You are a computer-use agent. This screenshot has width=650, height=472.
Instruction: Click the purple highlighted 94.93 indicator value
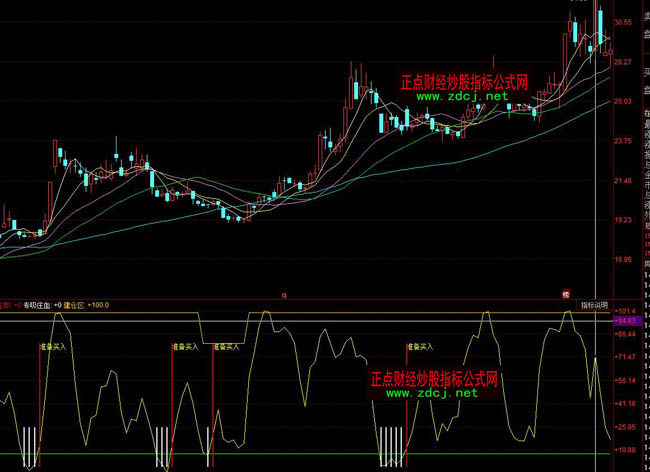click(x=626, y=321)
